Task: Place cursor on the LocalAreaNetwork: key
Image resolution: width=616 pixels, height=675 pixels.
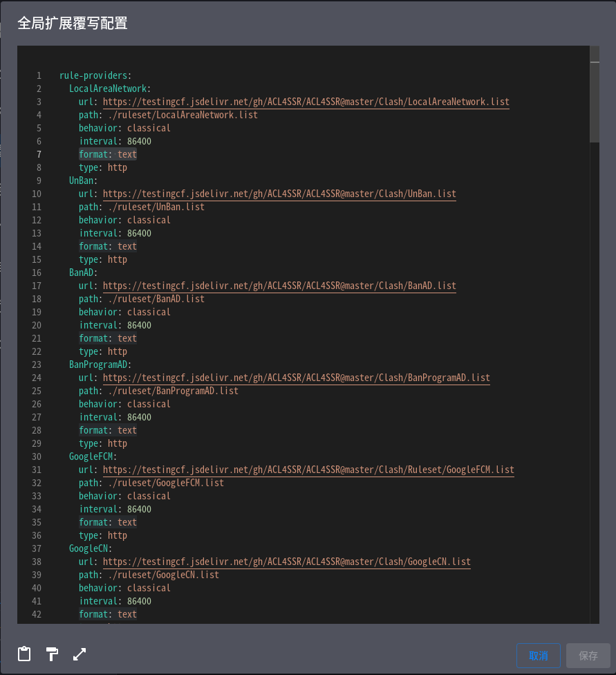Action: [110, 89]
